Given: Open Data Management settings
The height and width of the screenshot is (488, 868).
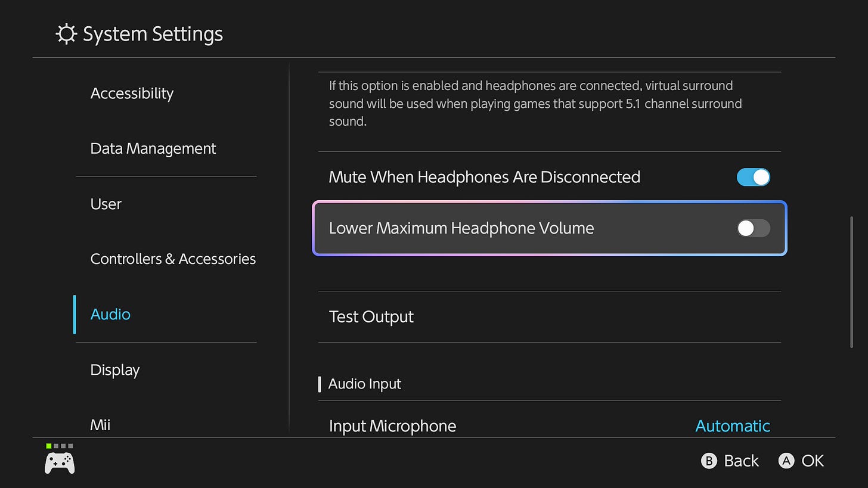Looking at the screenshot, I should tap(153, 148).
